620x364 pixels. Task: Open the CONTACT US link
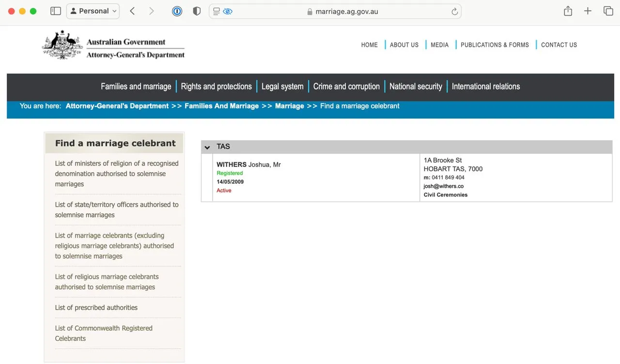click(559, 45)
